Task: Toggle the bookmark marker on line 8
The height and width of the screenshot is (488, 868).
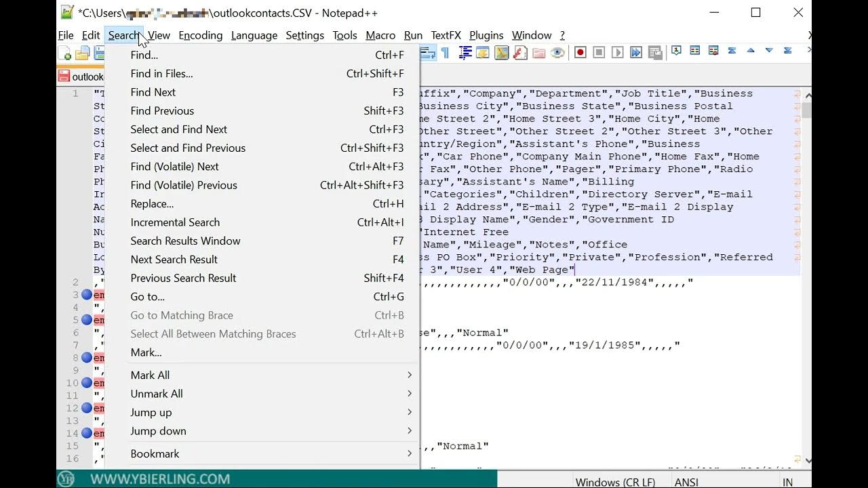Action: click(x=87, y=357)
